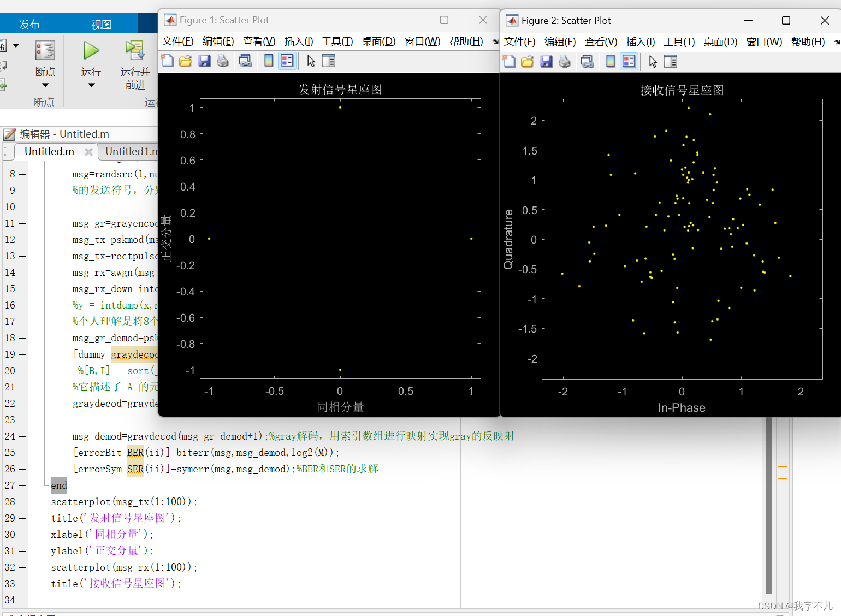Enable Edit Plot arrow mode in Figure 2
The image size is (841, 616).
point(652,62)
